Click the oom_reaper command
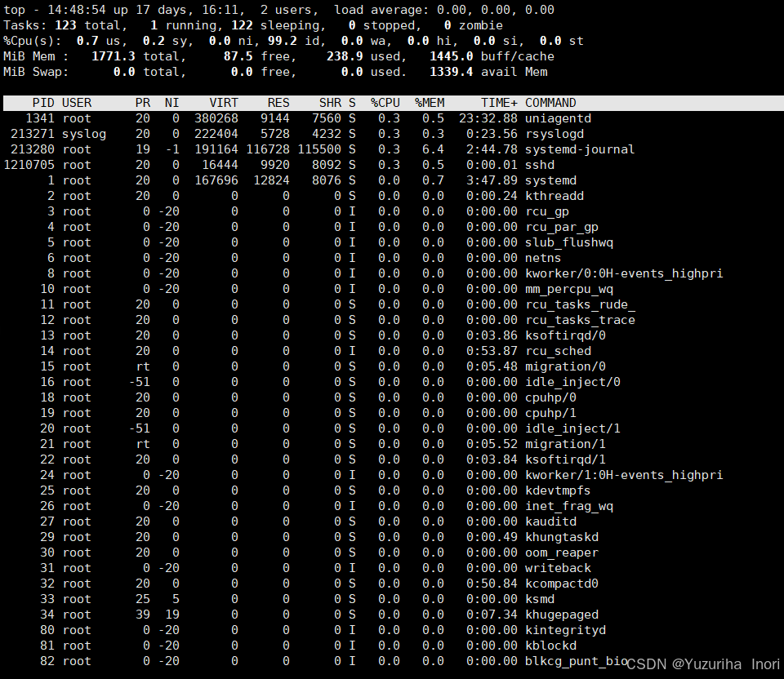The width and height of the screenshot is (784, 679). pos(562,552)
